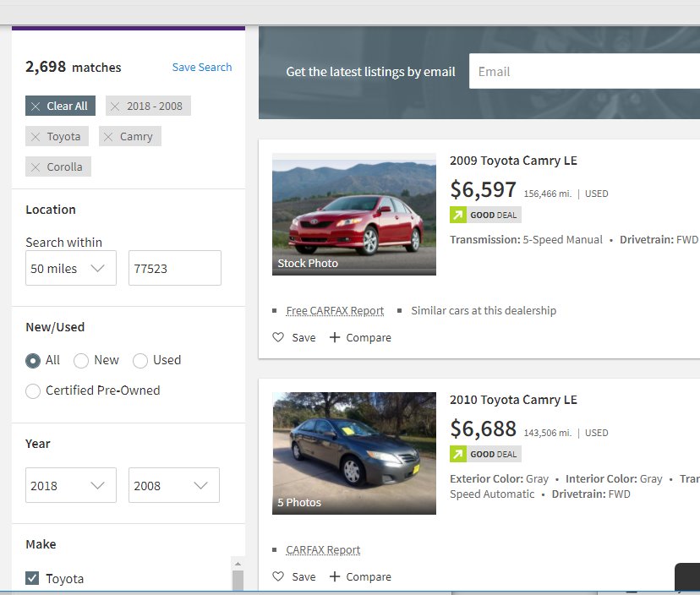Select the All radio button
The image size is (700, 595).
33,360
